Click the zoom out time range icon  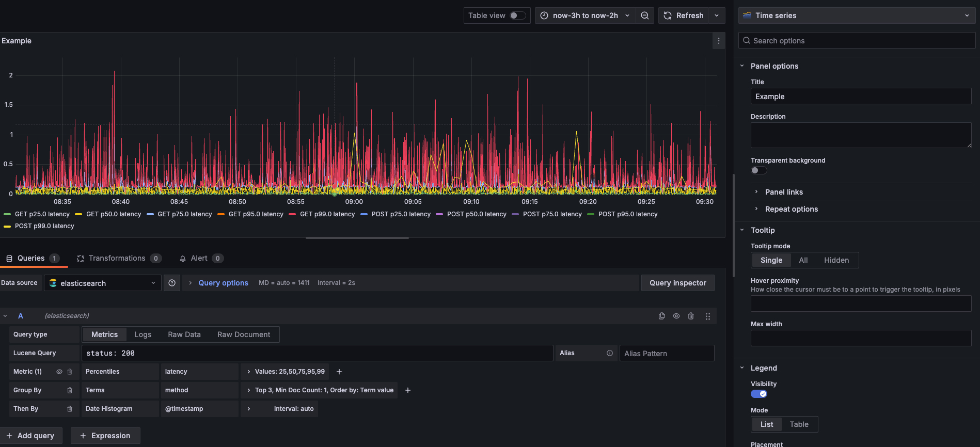pos(645,15)
